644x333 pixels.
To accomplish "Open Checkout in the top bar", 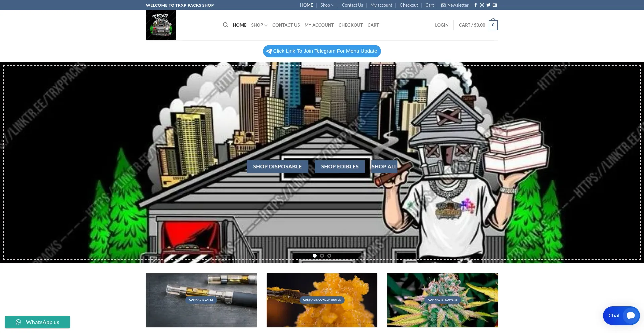I will 409,5.
